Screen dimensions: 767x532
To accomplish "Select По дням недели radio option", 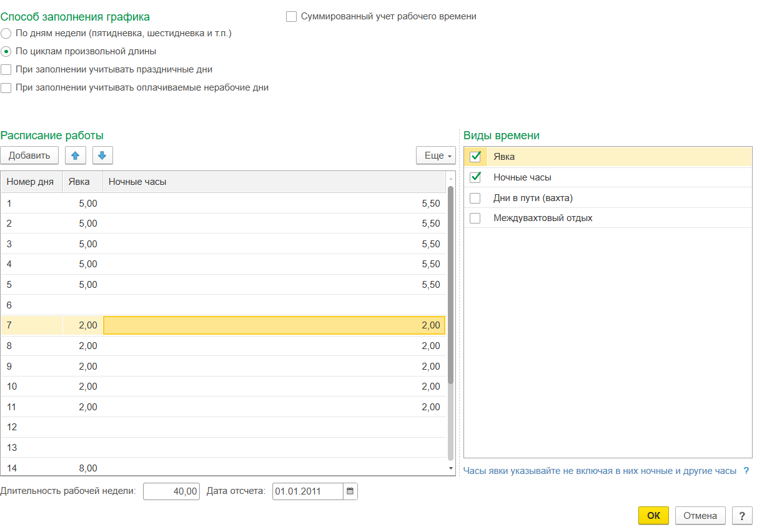I will pos(6,33).
